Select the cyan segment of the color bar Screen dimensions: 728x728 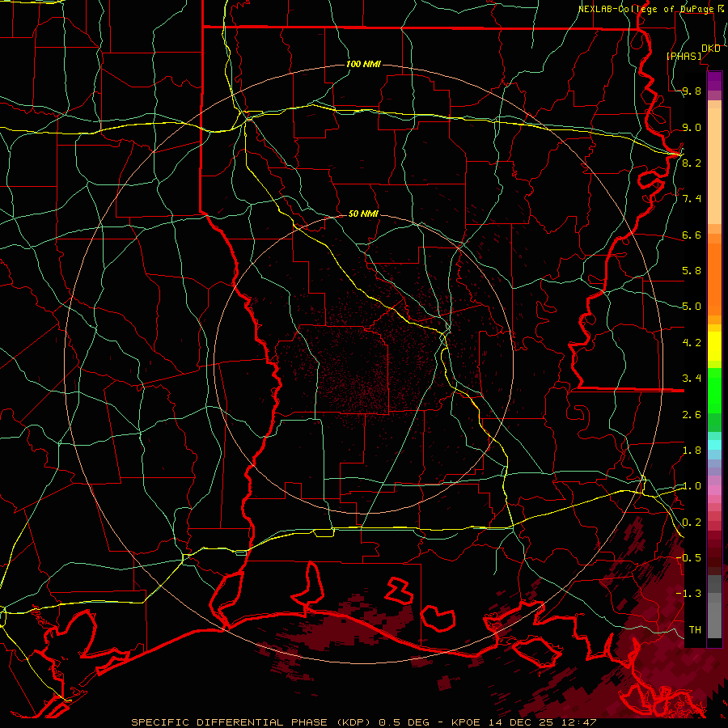714,444
